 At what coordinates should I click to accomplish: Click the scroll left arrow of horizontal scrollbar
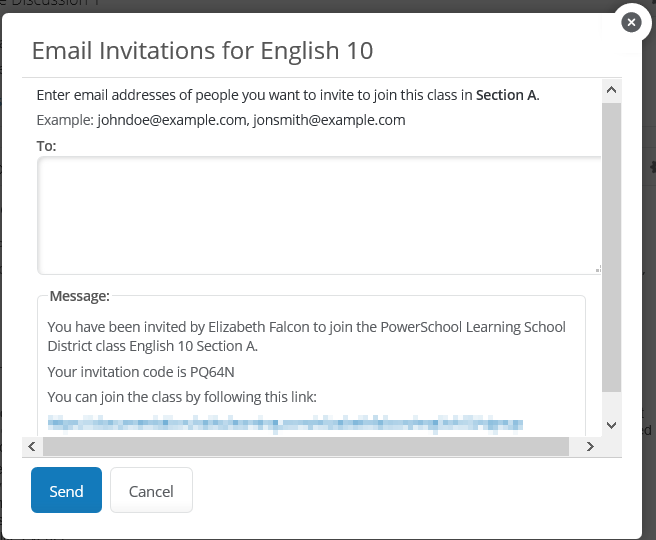pyautogui.click(x=32, y=446)
